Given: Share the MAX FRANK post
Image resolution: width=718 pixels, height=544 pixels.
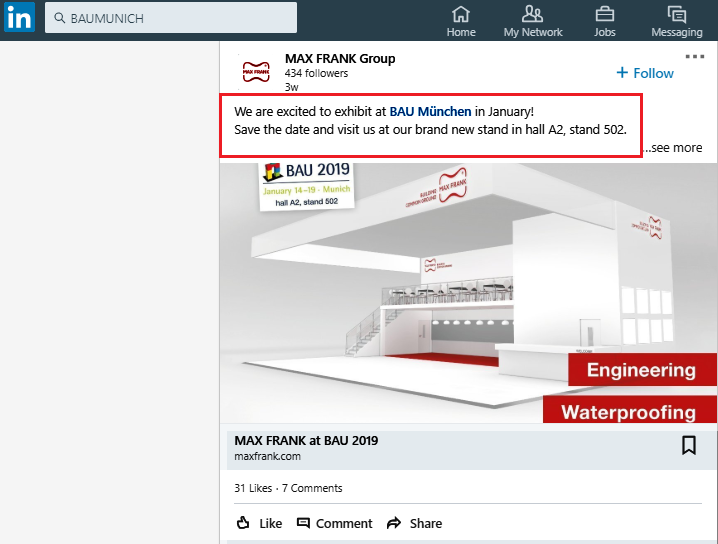Looking at the screenshot, I should 414,523.
